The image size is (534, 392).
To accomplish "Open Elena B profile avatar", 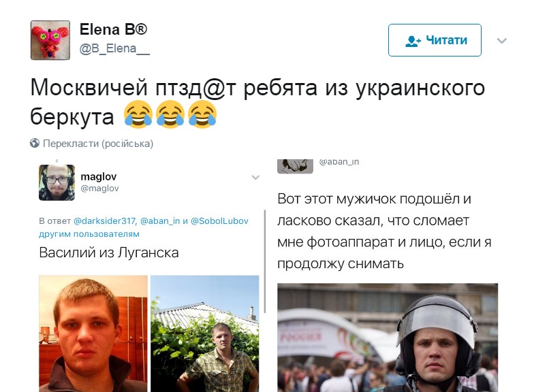I will pos(50,40).
